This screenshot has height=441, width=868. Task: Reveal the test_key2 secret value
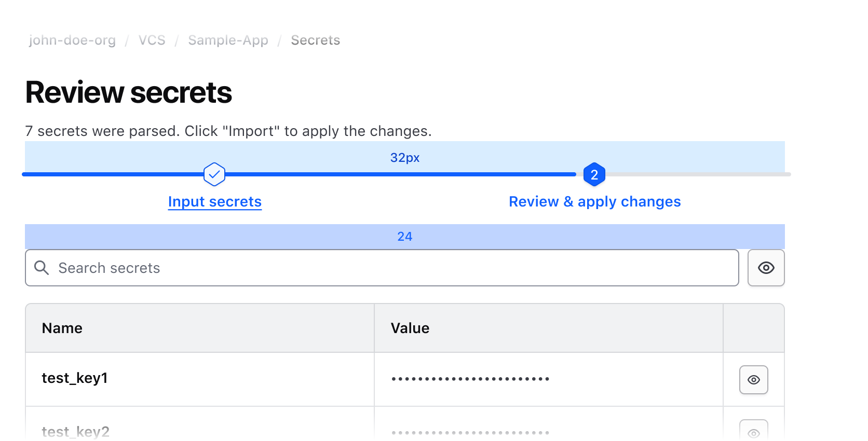coord(753,432)
